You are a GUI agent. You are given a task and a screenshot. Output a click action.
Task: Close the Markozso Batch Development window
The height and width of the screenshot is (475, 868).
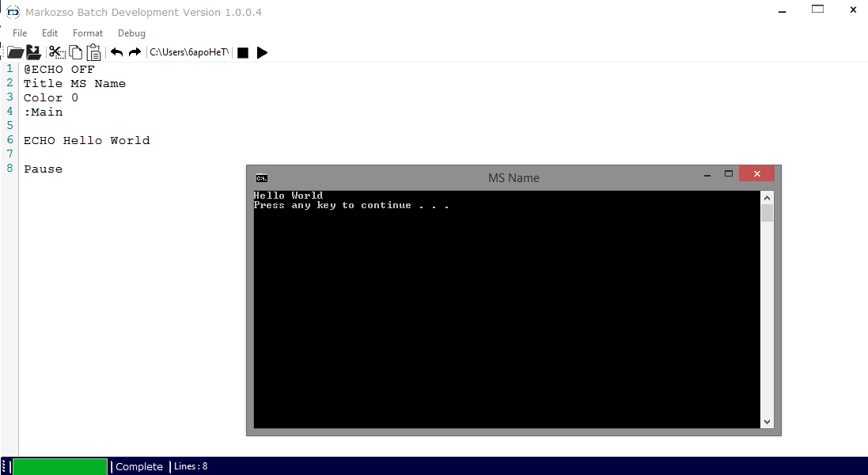tap(853, 9)
